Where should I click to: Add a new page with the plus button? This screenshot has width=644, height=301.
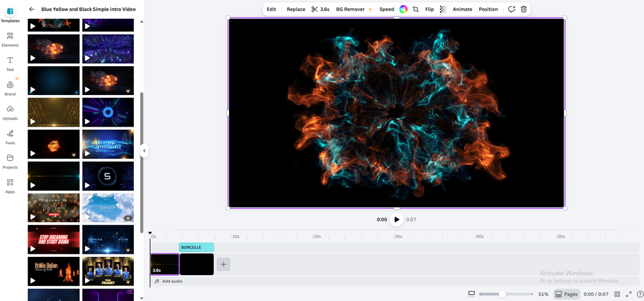[x=223, y=264]
